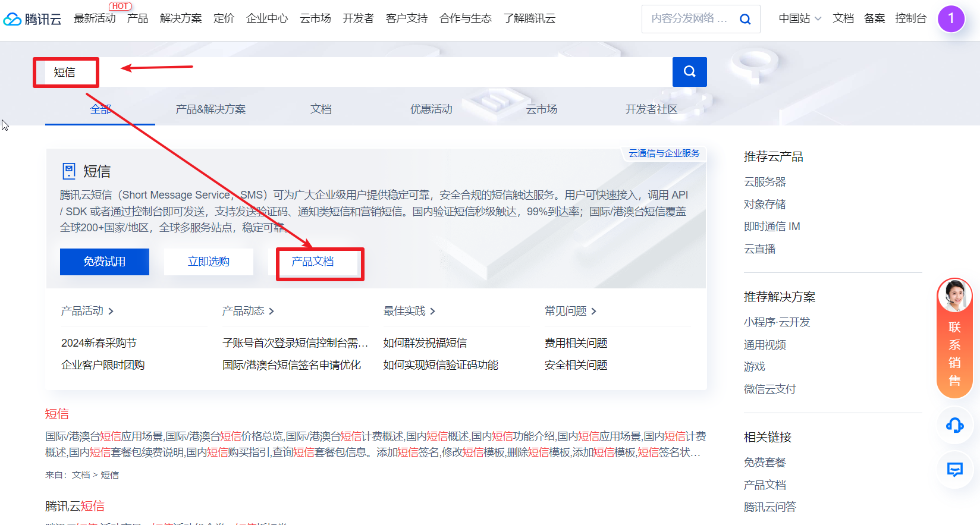Screen dimensions: 980x525
Task: Open recommended product 即时通信 IM
Action: tap(772, 227)
